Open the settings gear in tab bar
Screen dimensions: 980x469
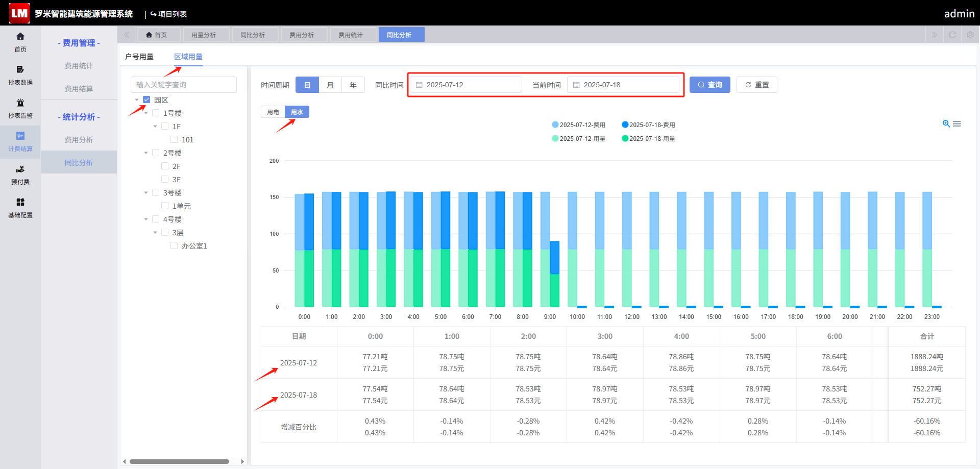(x=970, y=35)
